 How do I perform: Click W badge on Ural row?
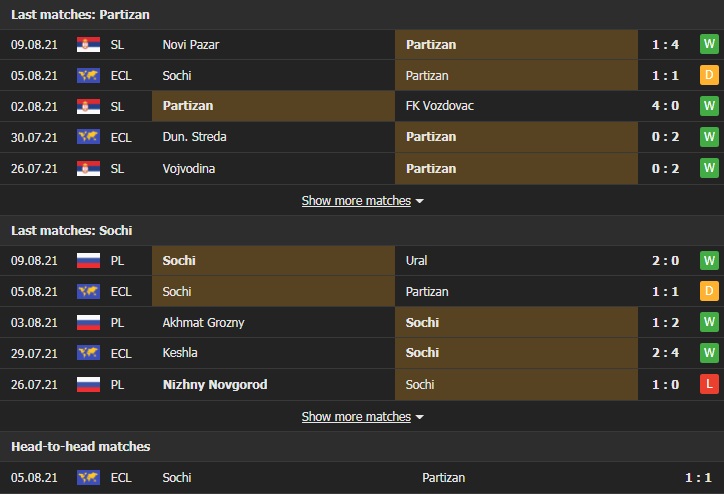click(709, 260)
